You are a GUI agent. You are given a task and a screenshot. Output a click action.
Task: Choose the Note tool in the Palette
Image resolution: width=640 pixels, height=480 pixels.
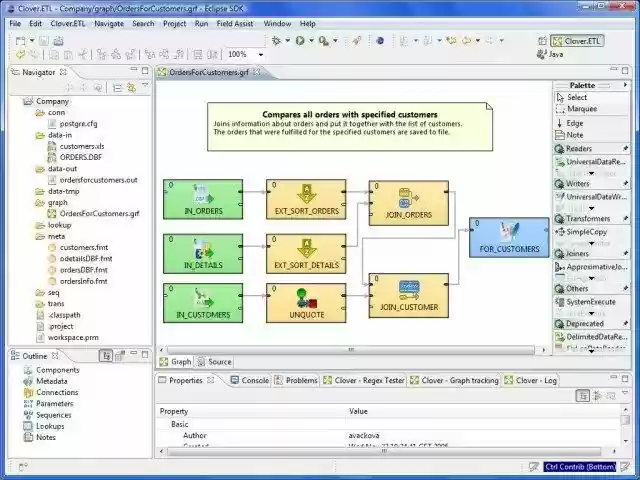[x=574, y=135]
